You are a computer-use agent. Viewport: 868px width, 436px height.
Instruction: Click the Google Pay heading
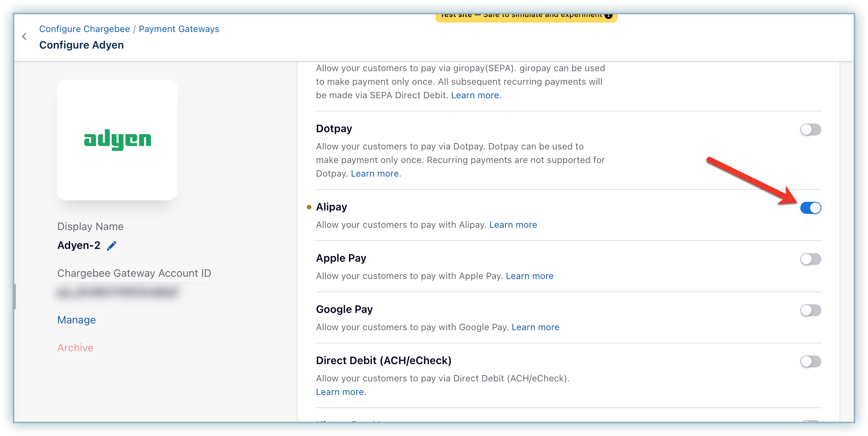click(x=344, y=309)
